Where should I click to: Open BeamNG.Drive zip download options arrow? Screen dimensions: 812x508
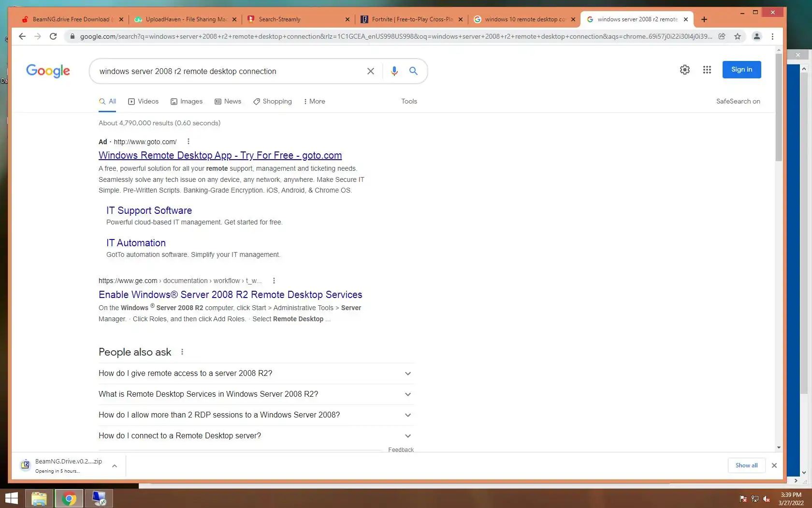click(x=115, y=466)
